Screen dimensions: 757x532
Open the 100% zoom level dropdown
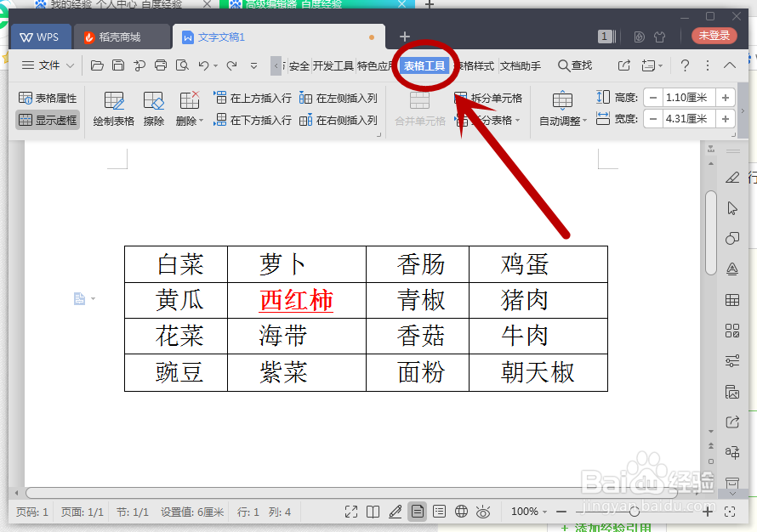tap(528, 512)
